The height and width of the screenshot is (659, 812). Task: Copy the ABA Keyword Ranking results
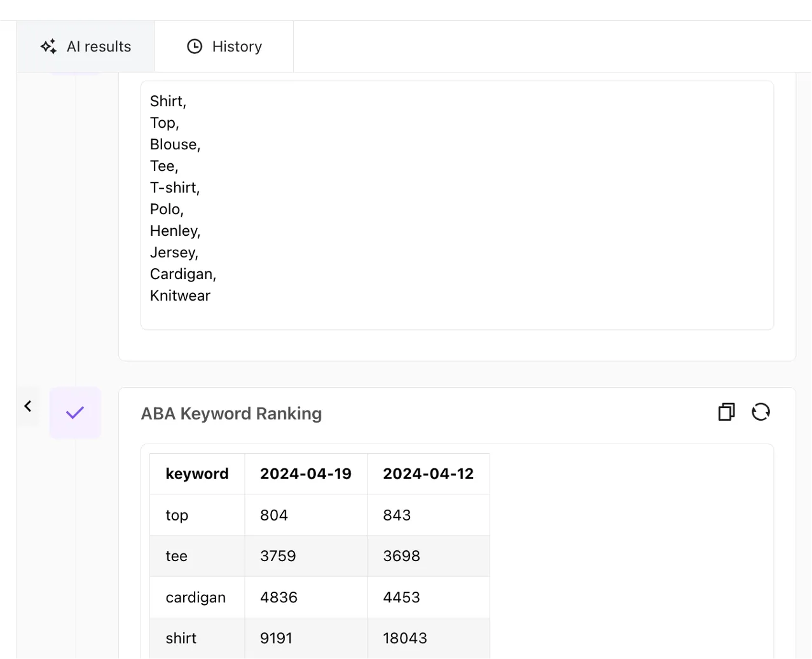[726, 412]
